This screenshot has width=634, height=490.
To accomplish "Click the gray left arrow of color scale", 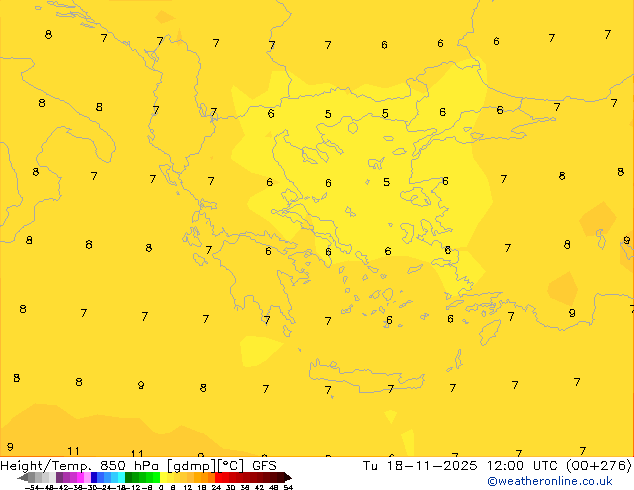I will point(23,477).
